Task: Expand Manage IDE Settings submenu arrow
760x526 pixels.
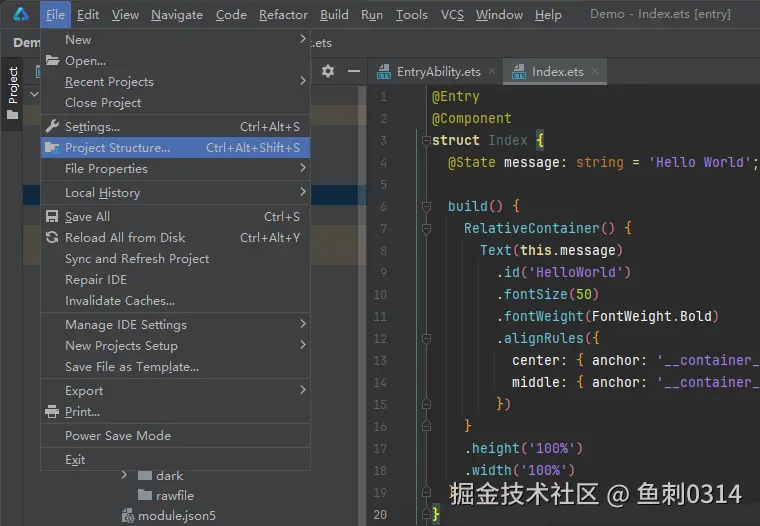Action: [x=303, y=323]
